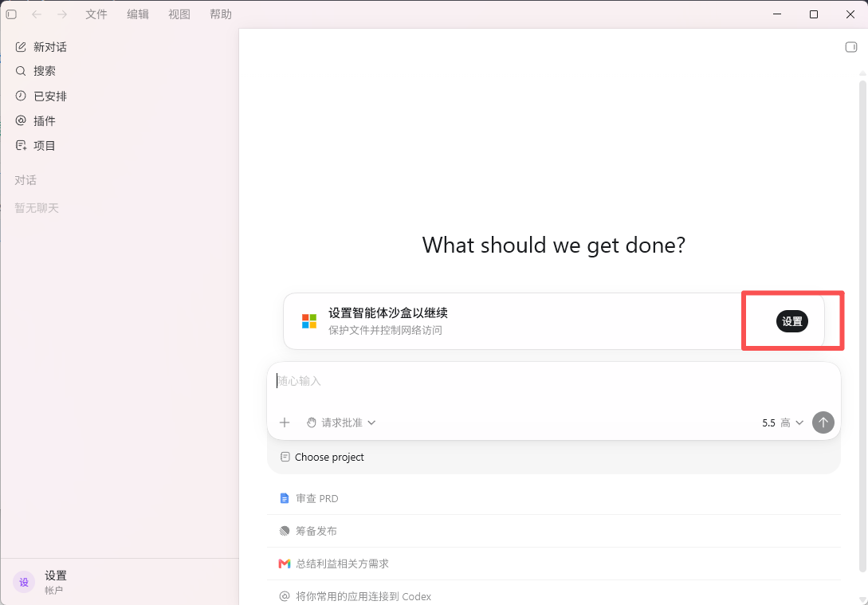The height and width of the screenshot is (605, 868).
Task: Click the Gmail icon beside 总结利益相关方需求
Action: click(285, 564)
